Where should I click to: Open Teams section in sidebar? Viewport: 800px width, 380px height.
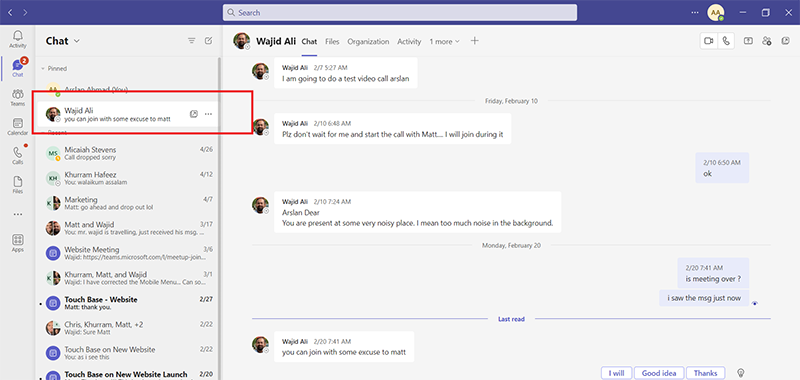[x=18, y=97]
